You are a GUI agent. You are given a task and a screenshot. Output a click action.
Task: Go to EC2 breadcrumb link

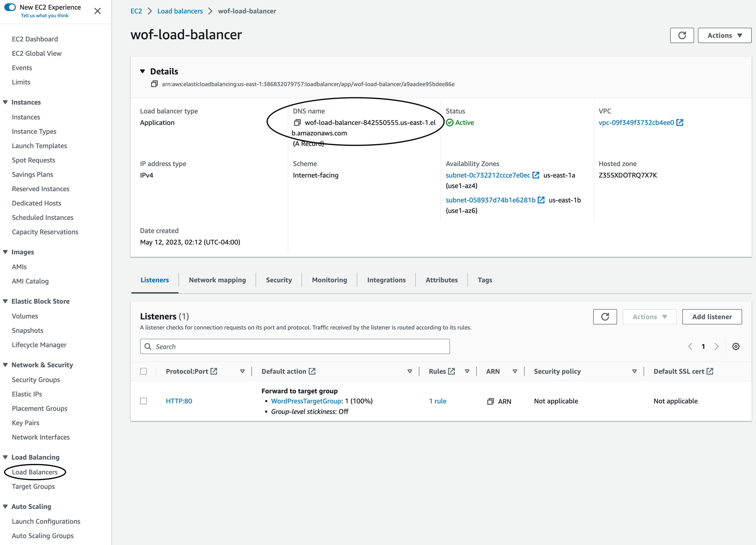pyautogui.click(x=136, y=11)
